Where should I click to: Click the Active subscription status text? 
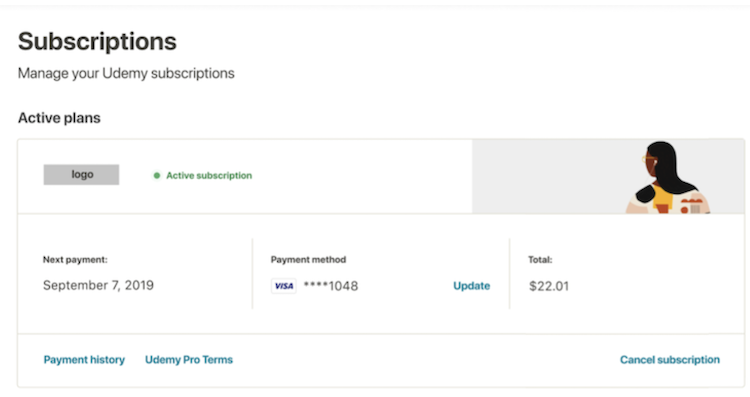point(209,176)
